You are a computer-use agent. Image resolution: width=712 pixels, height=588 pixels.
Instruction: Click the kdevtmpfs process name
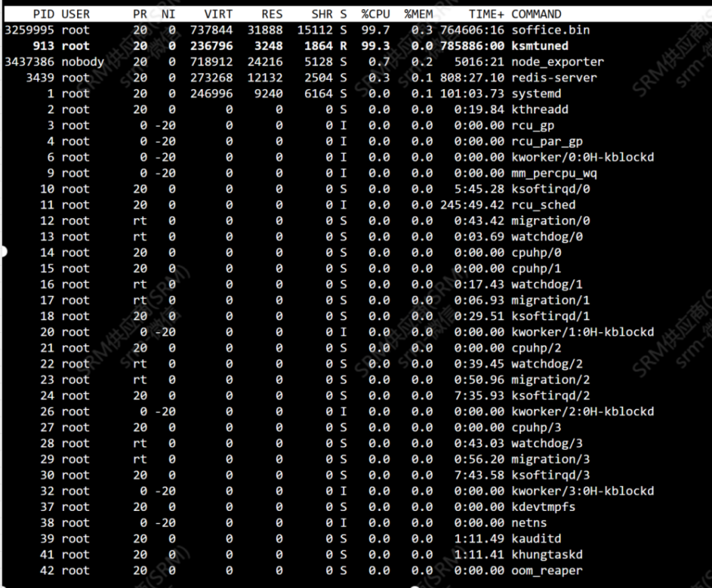544,507
